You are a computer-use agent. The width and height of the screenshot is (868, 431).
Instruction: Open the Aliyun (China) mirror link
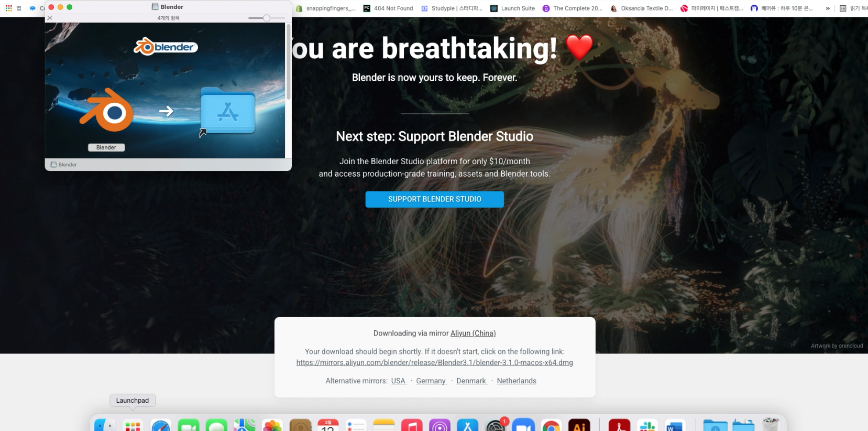point(473,333)
